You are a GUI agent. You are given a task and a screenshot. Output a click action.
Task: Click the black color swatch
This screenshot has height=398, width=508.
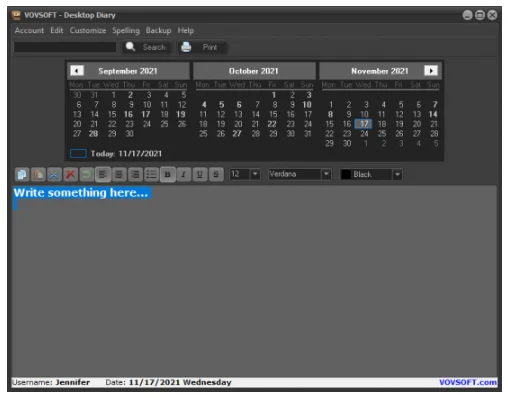(x=346, y=174)
